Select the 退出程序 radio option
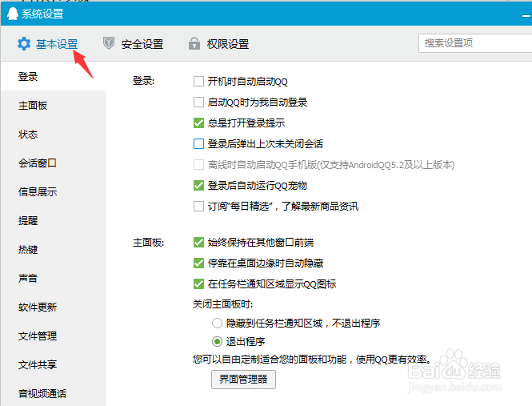The height and width of the screenshot is (406, 532). (x=217, y=341)
